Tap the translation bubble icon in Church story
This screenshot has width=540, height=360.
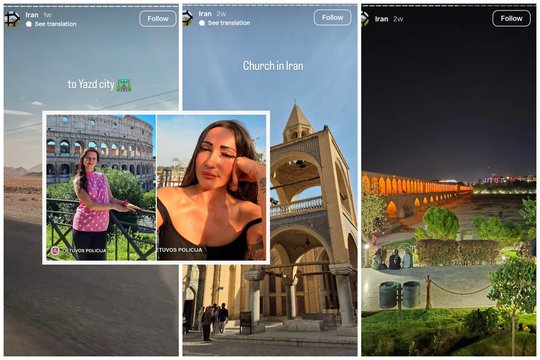click(202, 23)
